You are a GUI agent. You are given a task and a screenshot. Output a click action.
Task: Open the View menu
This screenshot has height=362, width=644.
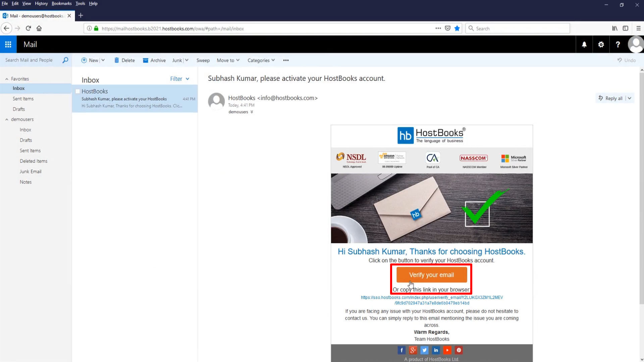point(26,3)
